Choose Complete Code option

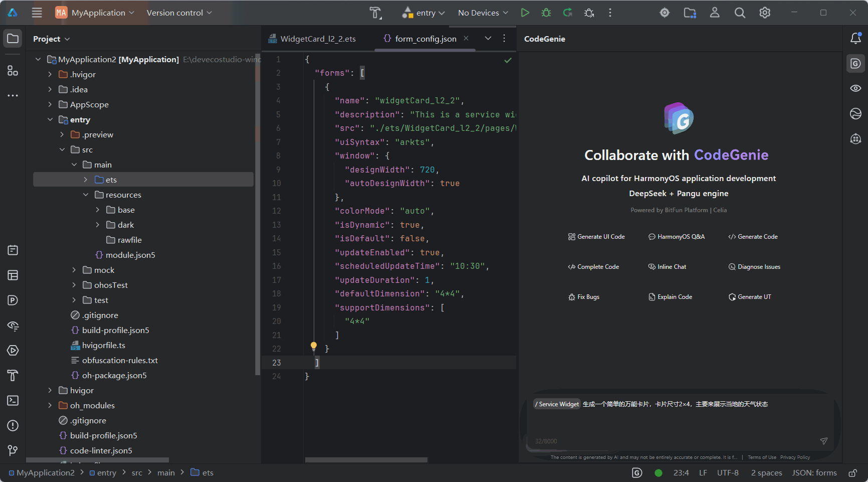(593, 267)
